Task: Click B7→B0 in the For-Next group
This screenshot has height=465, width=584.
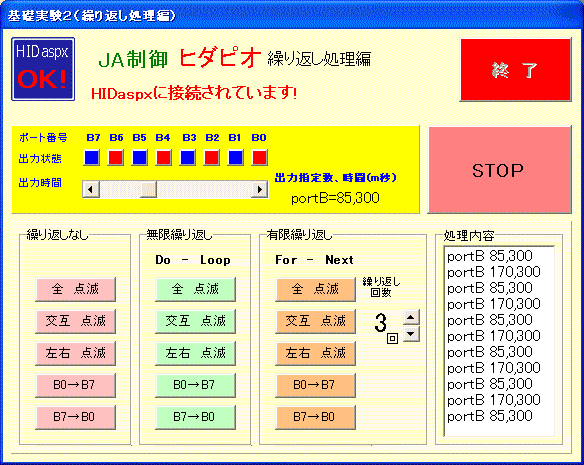Action: (x=315, y=417)
